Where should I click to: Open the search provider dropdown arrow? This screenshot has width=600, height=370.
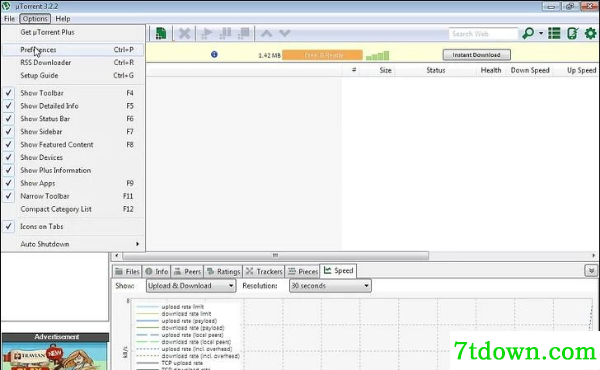(541, 33)
